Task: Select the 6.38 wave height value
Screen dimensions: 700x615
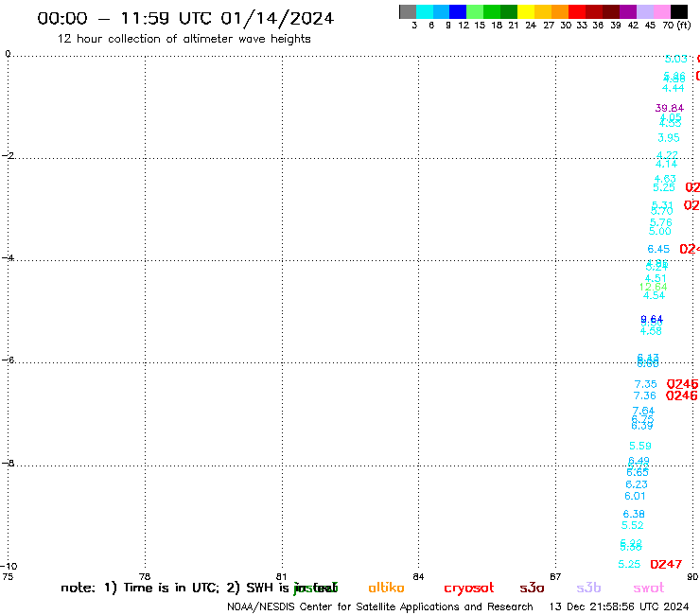Action: [634, 514]
